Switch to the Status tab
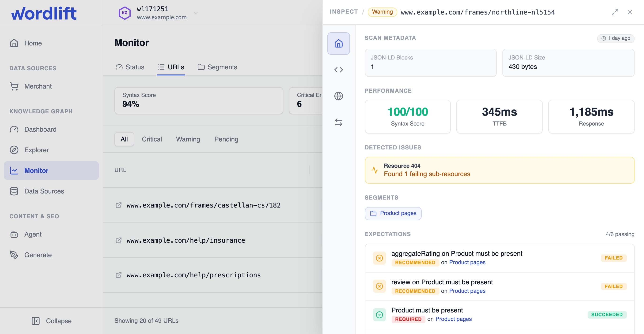This screenshot has height=334, width=644. [130, 67]
